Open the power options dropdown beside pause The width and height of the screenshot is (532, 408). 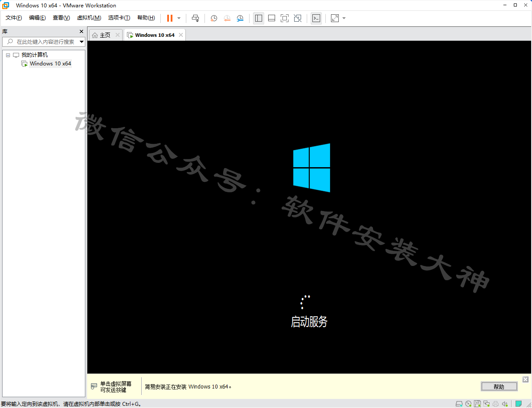click(179, 18)
